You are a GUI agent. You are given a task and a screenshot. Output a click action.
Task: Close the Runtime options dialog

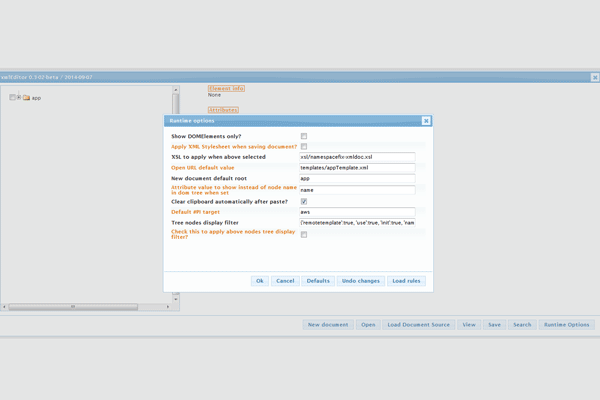click(426, 121)
